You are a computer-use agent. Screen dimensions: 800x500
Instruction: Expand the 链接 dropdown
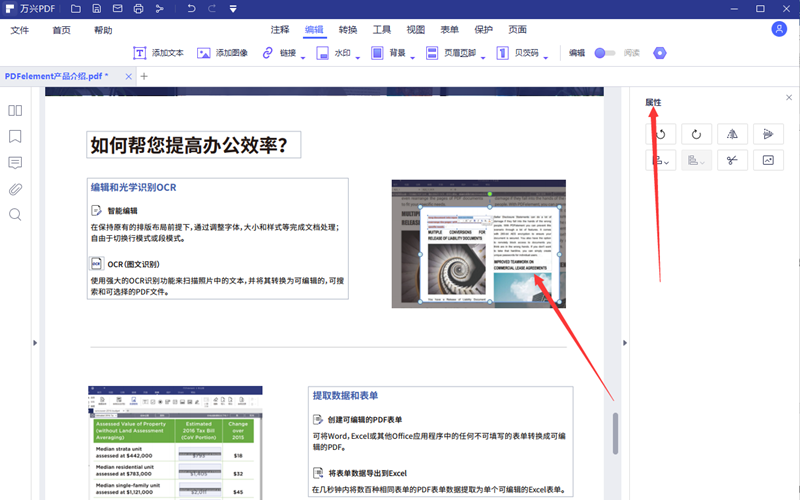coord(286,53)
